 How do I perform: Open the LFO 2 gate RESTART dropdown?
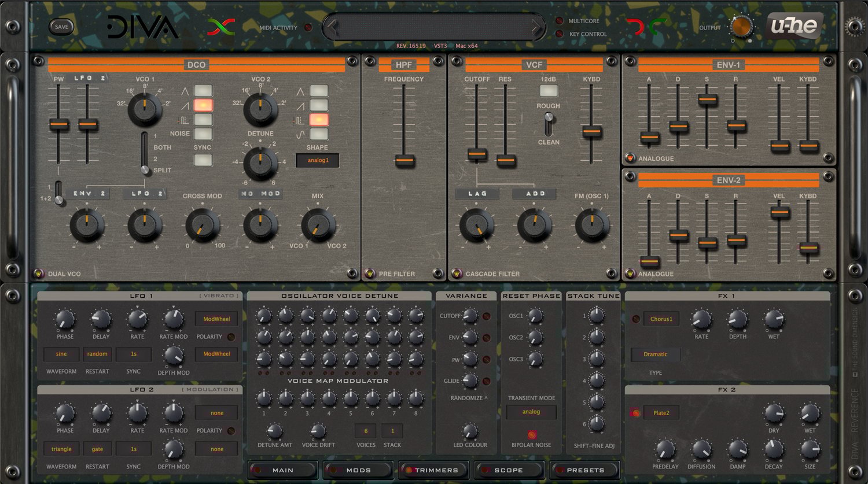(97, 449)
